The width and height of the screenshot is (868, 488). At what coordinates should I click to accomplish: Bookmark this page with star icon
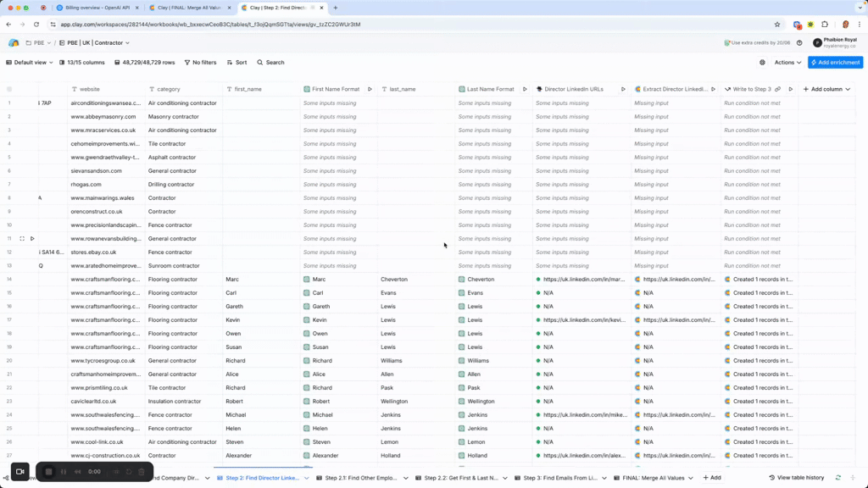pyautogui.click(x=777, y=25)
